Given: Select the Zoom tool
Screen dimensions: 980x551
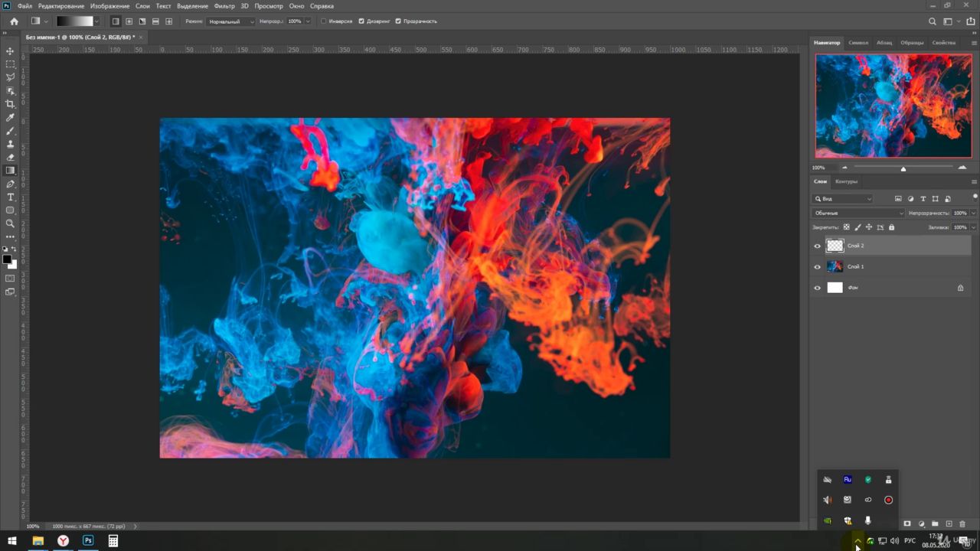Looking at the screenshot, I should click(10, 223).
